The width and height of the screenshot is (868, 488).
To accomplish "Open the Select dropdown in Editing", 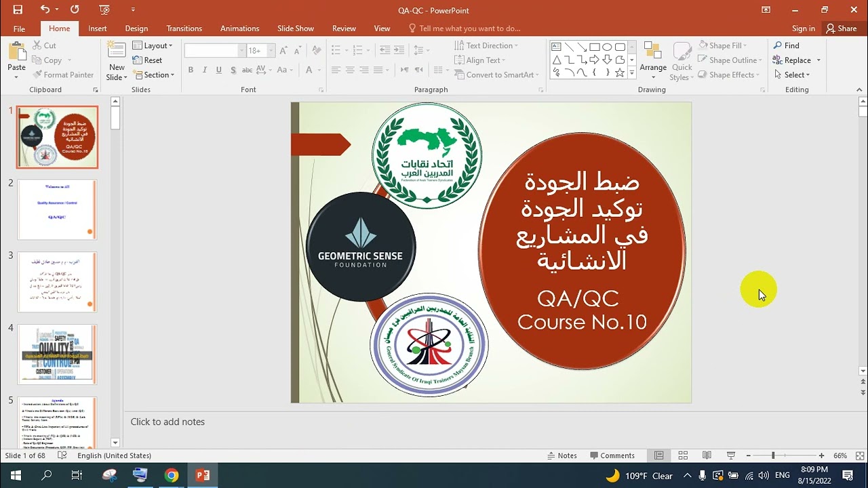I will (x=791, y=75).
